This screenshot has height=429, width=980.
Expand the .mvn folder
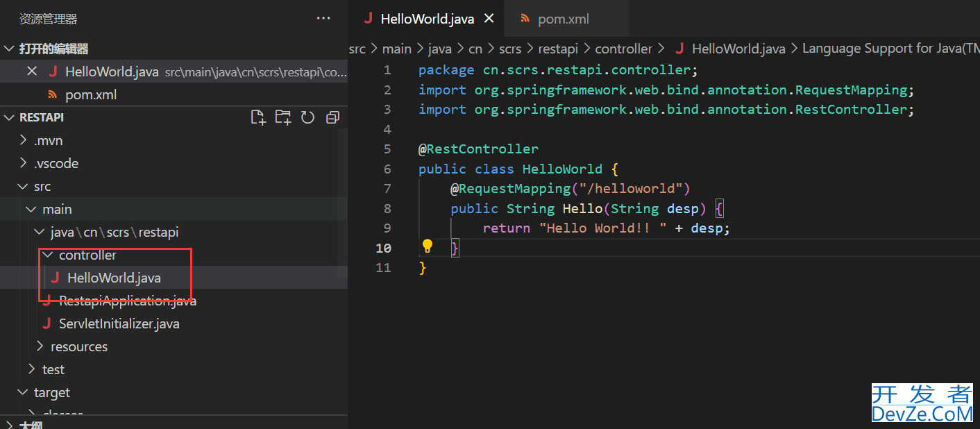click(x=23, y=140)
